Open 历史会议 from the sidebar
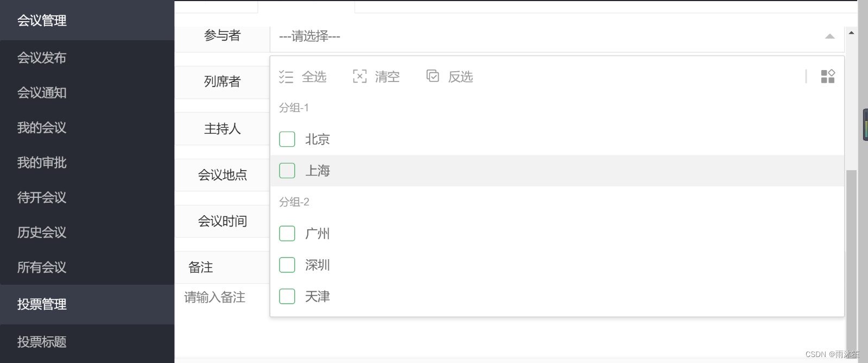 [42, 233]
